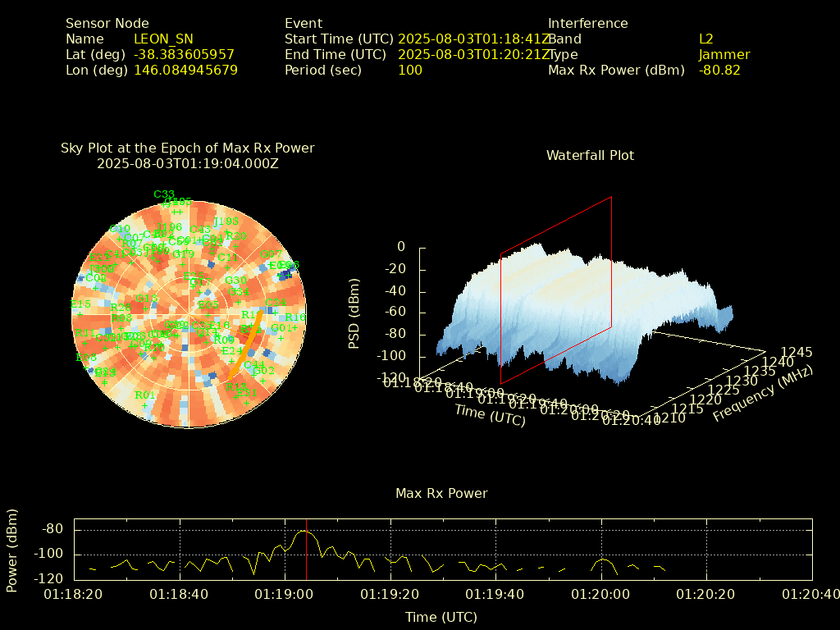Click the sky plot epoch timestamp

187,163
